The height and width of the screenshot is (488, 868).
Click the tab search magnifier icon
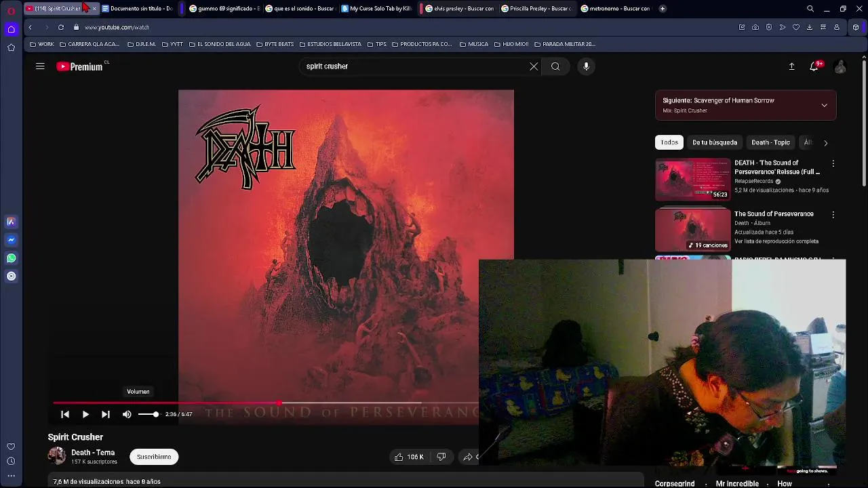pyautogui.click(x=810, y=9)
